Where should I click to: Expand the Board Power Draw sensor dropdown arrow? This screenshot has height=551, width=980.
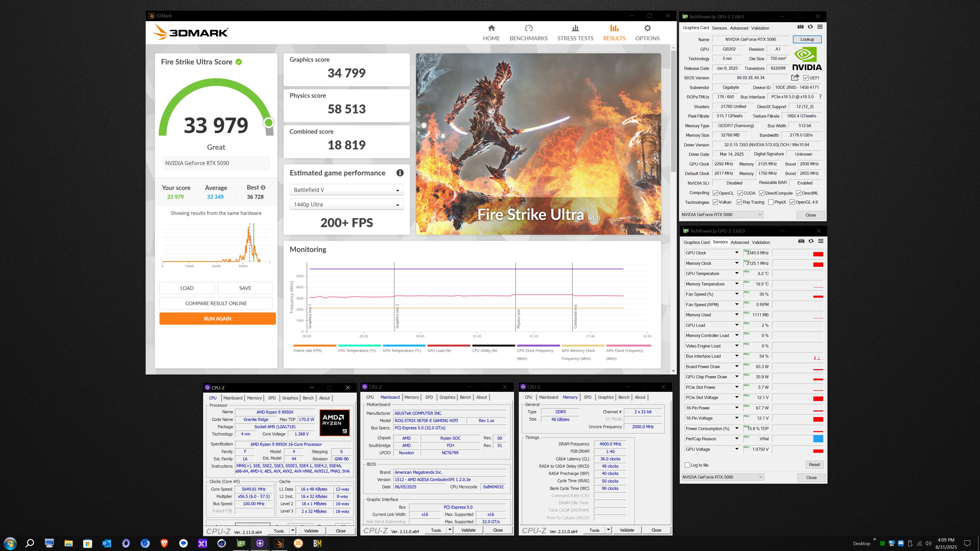737,367
